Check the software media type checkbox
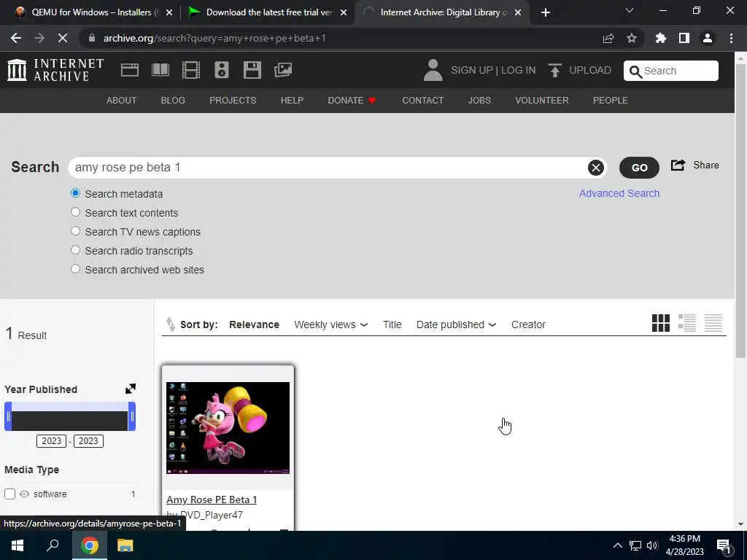The width and height of the screenshot is (747, 560). [9, 494]
